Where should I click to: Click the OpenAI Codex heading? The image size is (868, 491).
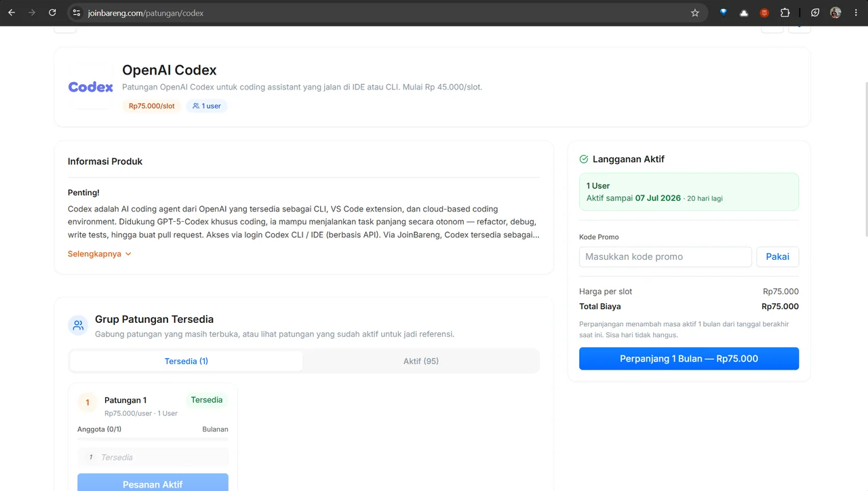pos(170,70)
